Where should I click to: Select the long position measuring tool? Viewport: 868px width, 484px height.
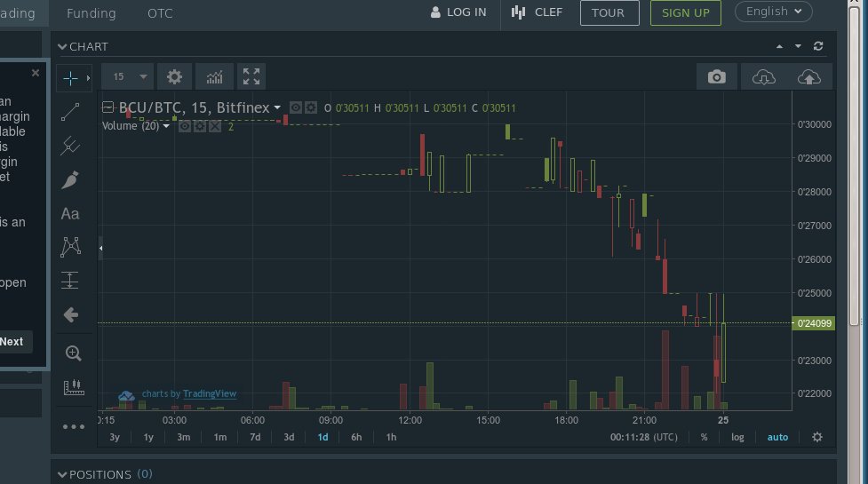[x=70, y=281]
